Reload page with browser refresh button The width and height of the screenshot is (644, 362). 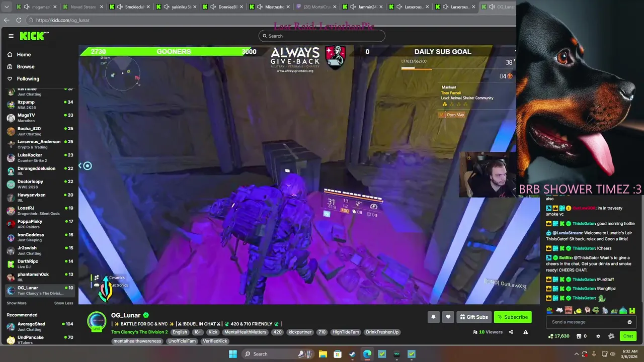[x=19, y=20]
